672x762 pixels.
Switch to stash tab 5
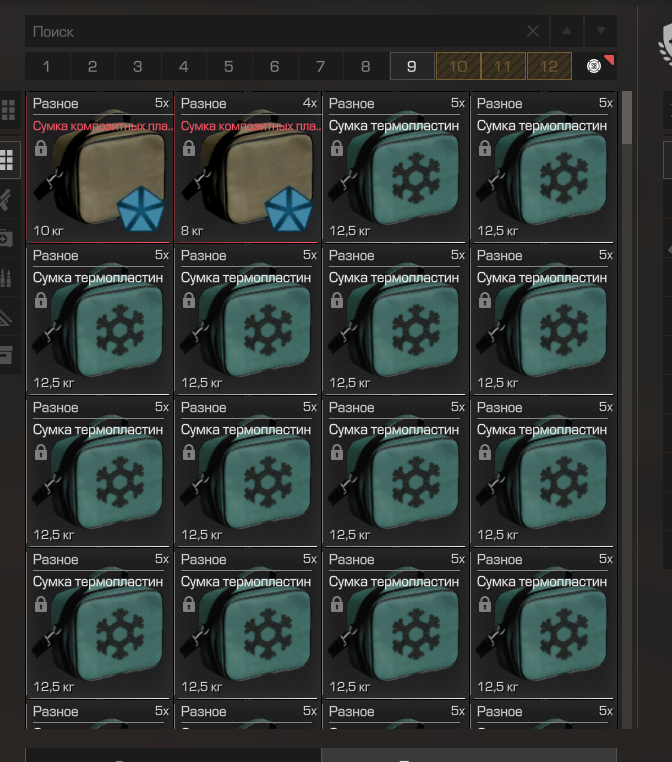click(x=229, y=66)
